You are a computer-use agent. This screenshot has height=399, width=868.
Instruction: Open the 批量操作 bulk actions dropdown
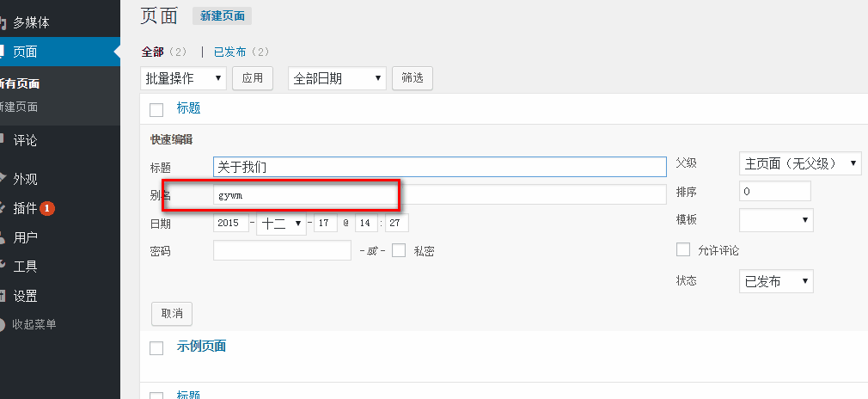pyautogui.click(x=183, y=78)
